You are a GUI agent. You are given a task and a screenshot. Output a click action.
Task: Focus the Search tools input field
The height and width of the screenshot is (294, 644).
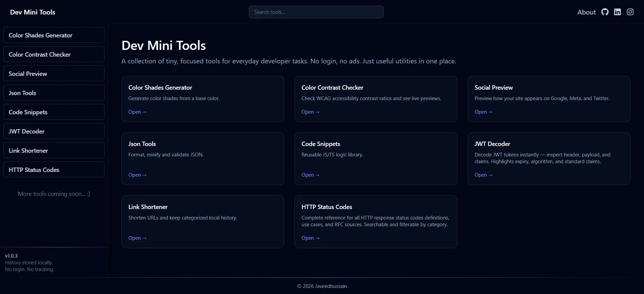pyautogui.click(x=316, y=12)
